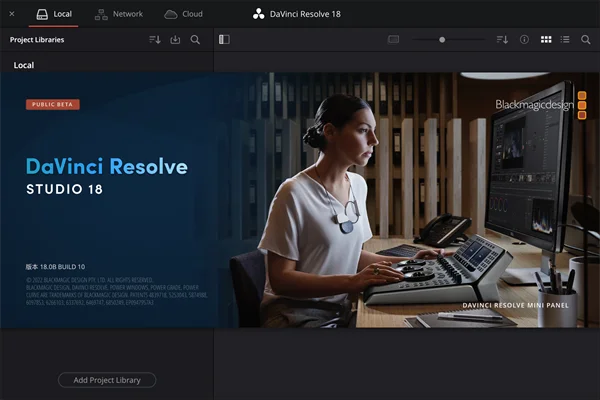Click the DaVinci Resolve logo icon
The height and width of the screenshot is (400, 600).
[259, 14]
